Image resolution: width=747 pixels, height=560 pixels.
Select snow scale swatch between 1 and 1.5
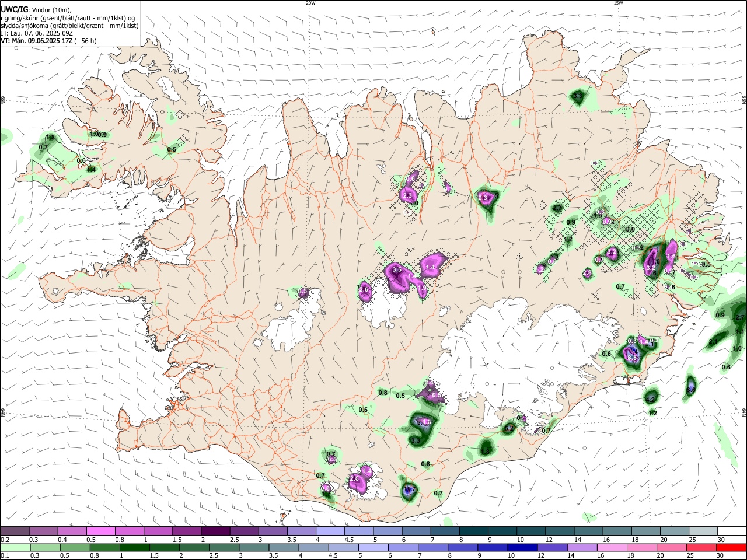[x=158, y=531]
